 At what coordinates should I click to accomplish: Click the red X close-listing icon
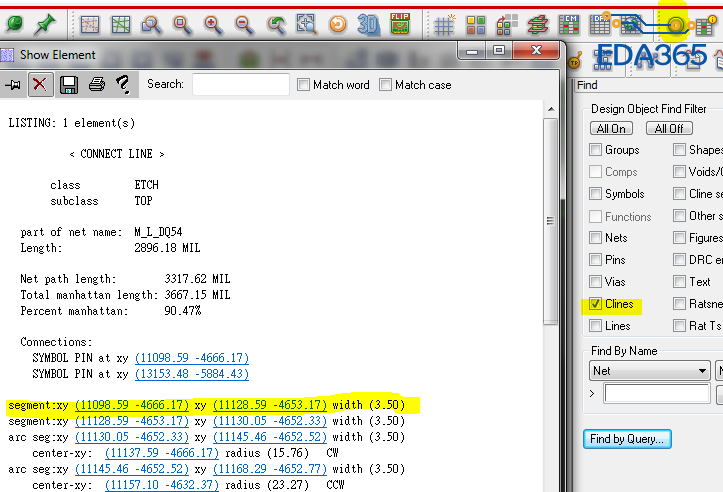40,84
